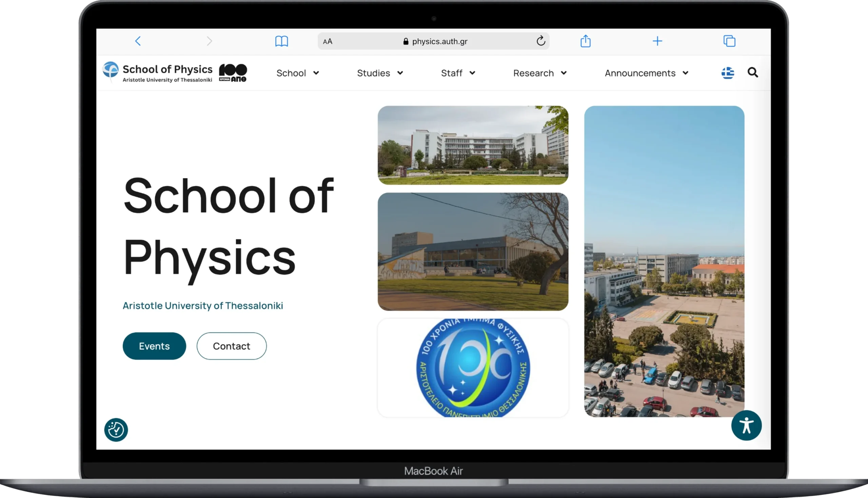Switch language using the Greek flag icon

[x=728, y=73]
